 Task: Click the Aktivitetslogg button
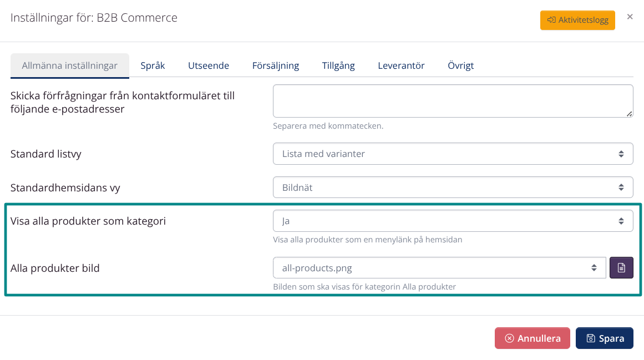[x=577, y=19]
